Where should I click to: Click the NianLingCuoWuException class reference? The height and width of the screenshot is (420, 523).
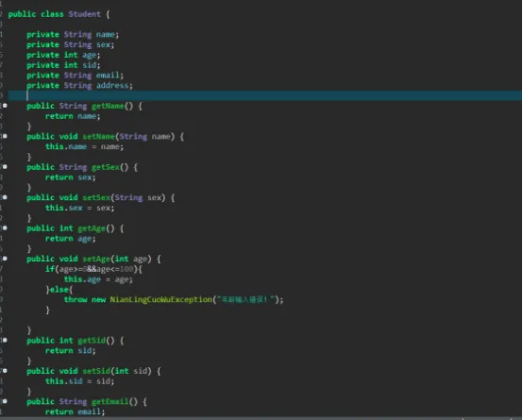[x=160, y=299]
